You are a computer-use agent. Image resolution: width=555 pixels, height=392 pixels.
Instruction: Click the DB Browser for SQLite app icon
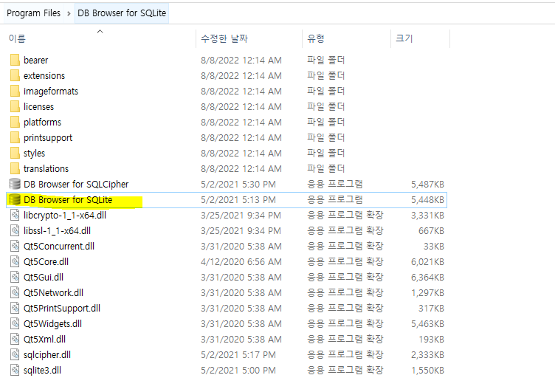click(15, 200)
